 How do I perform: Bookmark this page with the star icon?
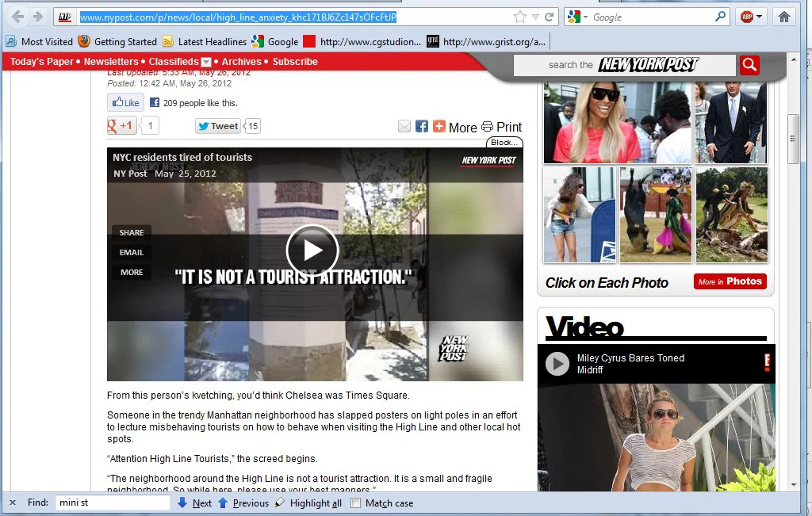(x=520, y=17)
